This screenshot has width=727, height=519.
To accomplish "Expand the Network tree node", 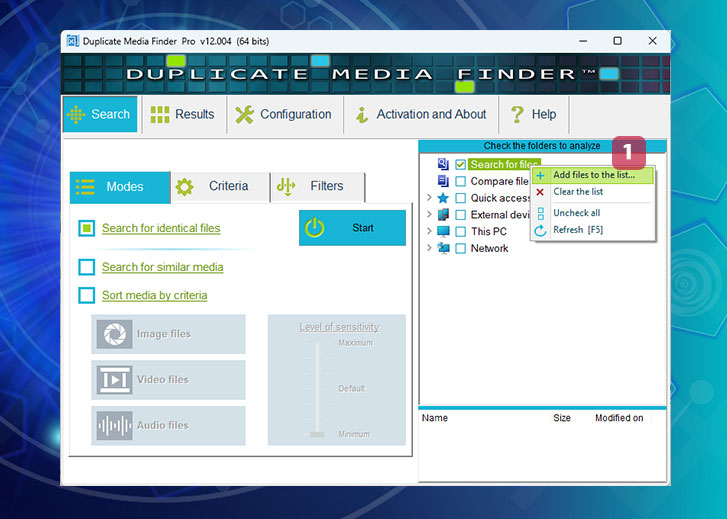I will coord(429,248).
